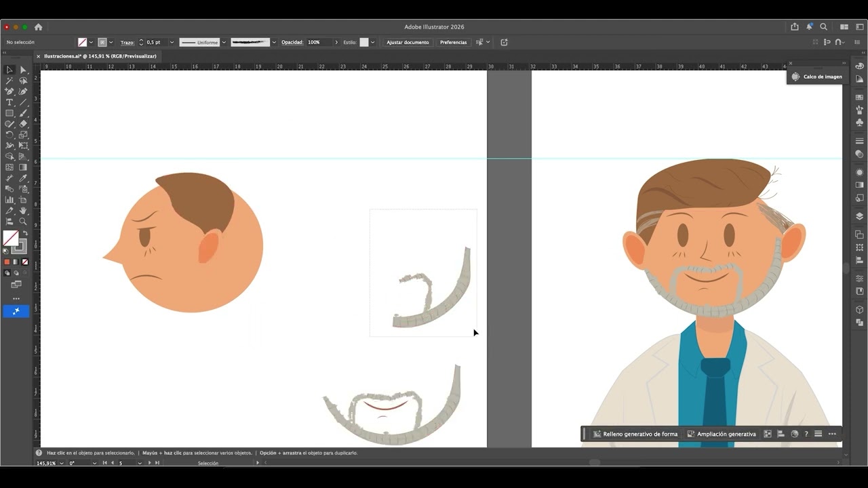Open the Layers panel icon

(x=859, y=216)
